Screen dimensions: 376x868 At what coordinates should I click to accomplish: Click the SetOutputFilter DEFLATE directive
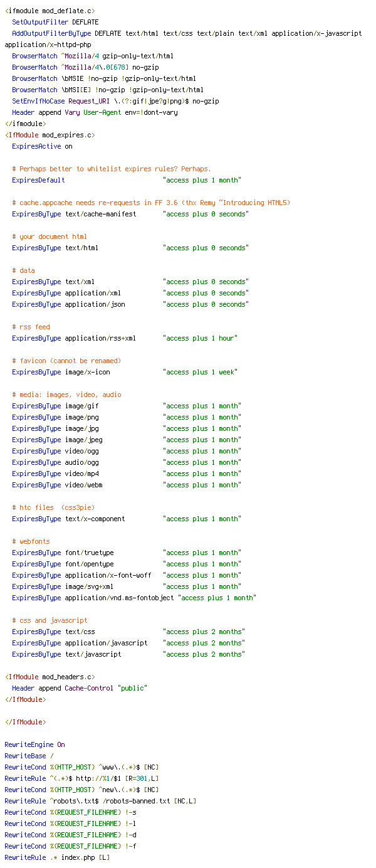coord(55,22)
